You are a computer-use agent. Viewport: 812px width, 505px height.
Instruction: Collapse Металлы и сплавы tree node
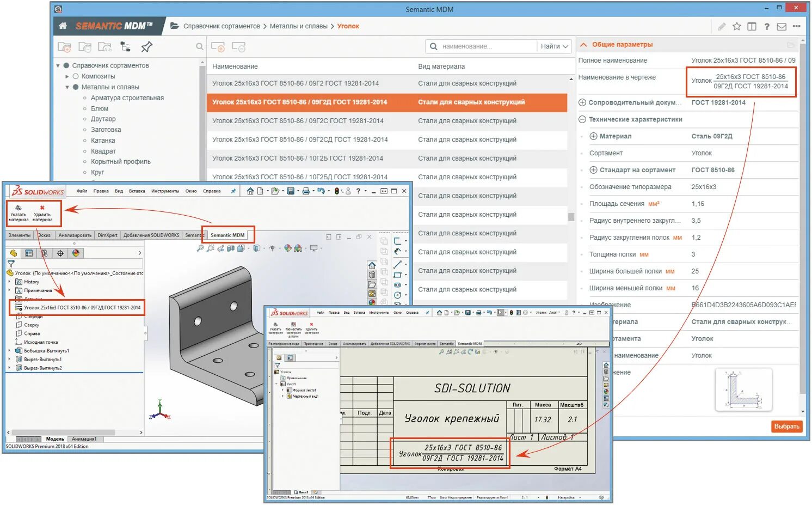click(x=67, y=87)
